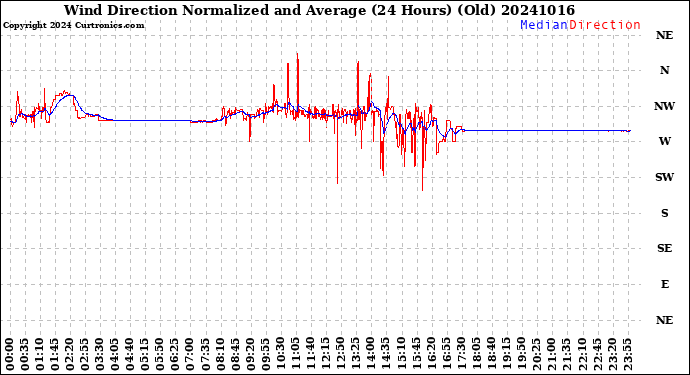Click the 17:30 time axis label
This screenshot has height=375, width=690.
pos(461,355)
